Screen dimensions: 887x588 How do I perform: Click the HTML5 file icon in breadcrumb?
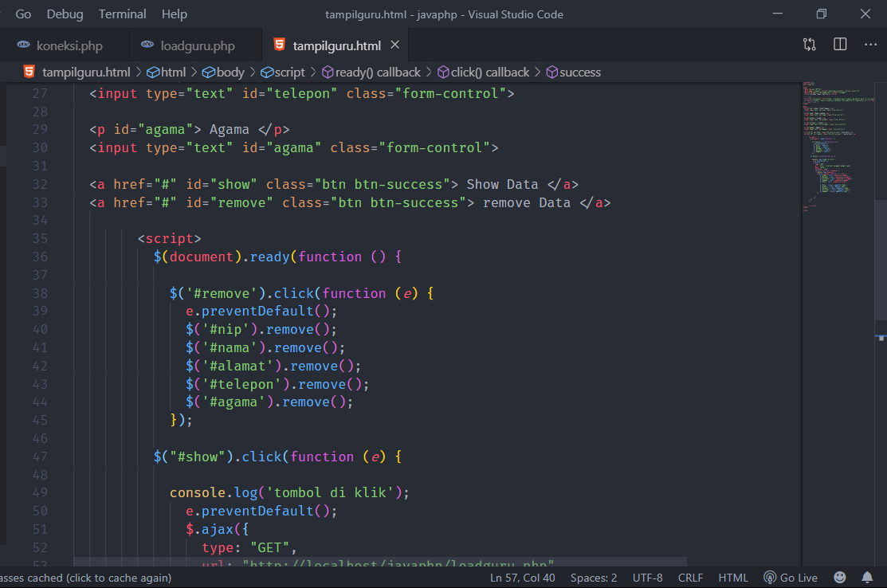pyautogui.click(x=29, y=72)
